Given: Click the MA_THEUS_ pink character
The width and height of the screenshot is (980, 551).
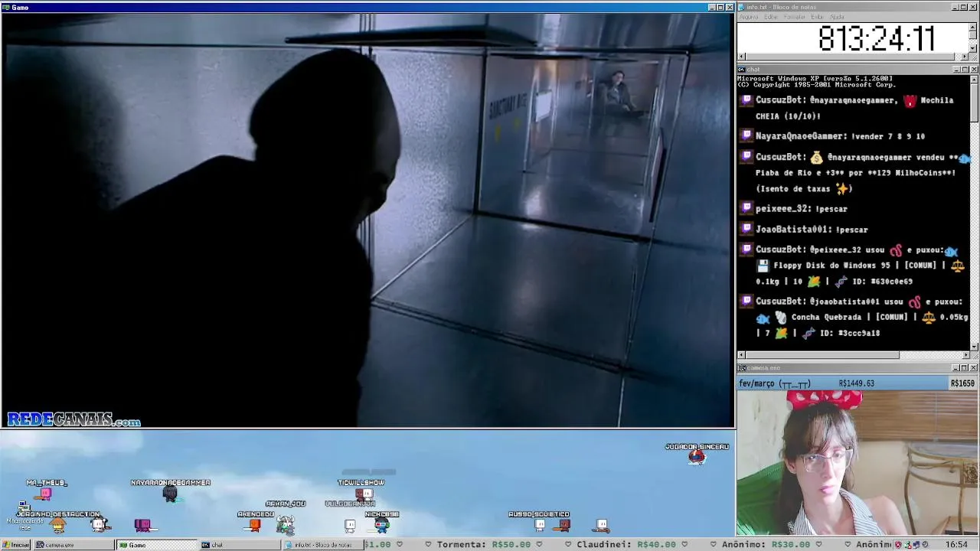Looking at the screenshot, I should (x=46, y=494).
